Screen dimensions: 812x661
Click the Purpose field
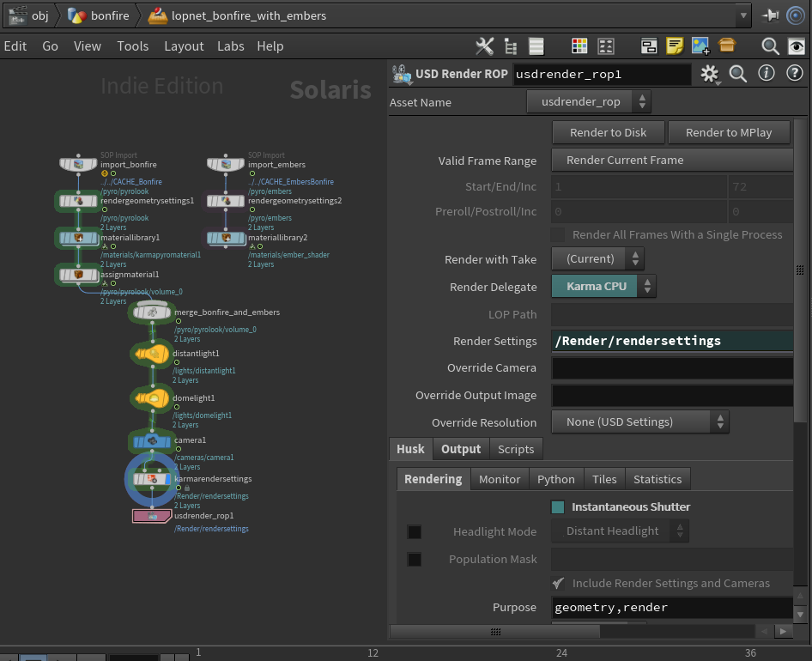pyautogui.click(x=672, y=607)
